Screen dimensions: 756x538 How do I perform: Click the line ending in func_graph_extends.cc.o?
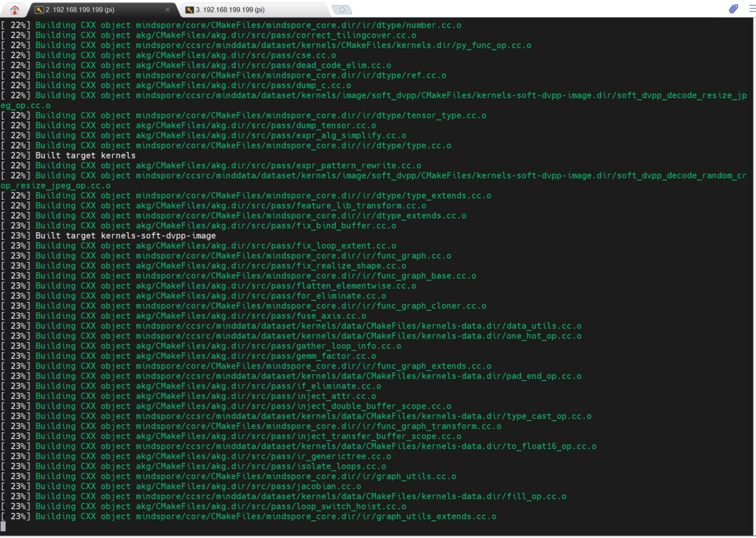point(246,366)
